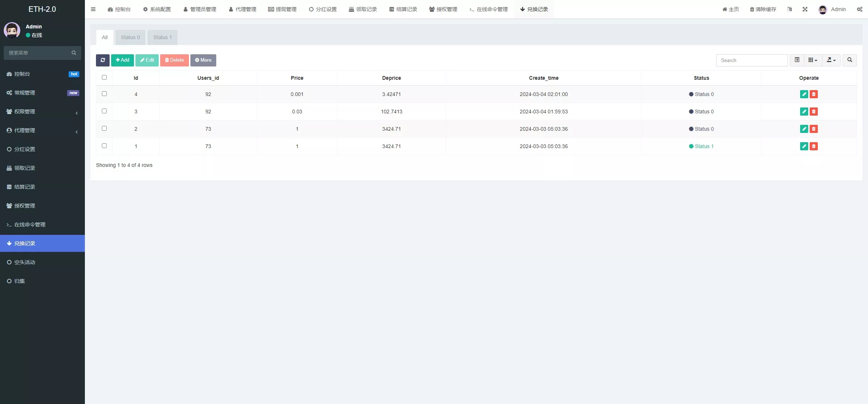Viewport: 868px width, 404px height.
Task: Open the export format dropdown
Action: pos(831,60)
